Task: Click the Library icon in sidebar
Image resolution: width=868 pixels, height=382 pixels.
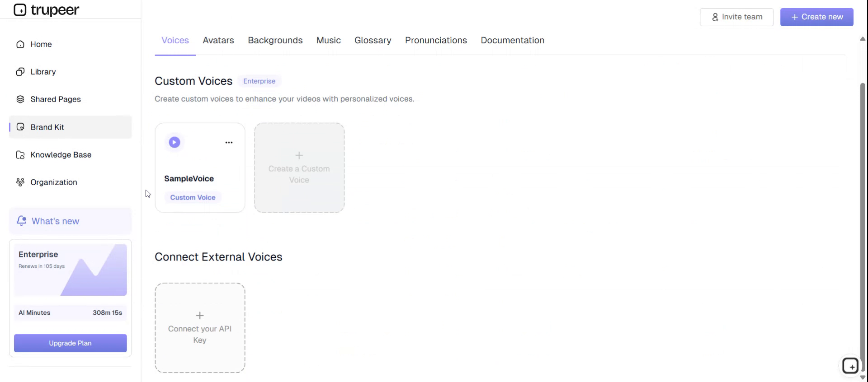Action: point(20,72)
